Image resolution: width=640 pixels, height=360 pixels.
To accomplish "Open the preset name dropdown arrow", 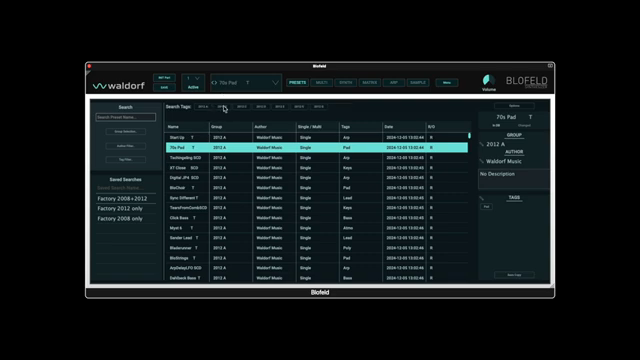I will click(x=276, y=83).
